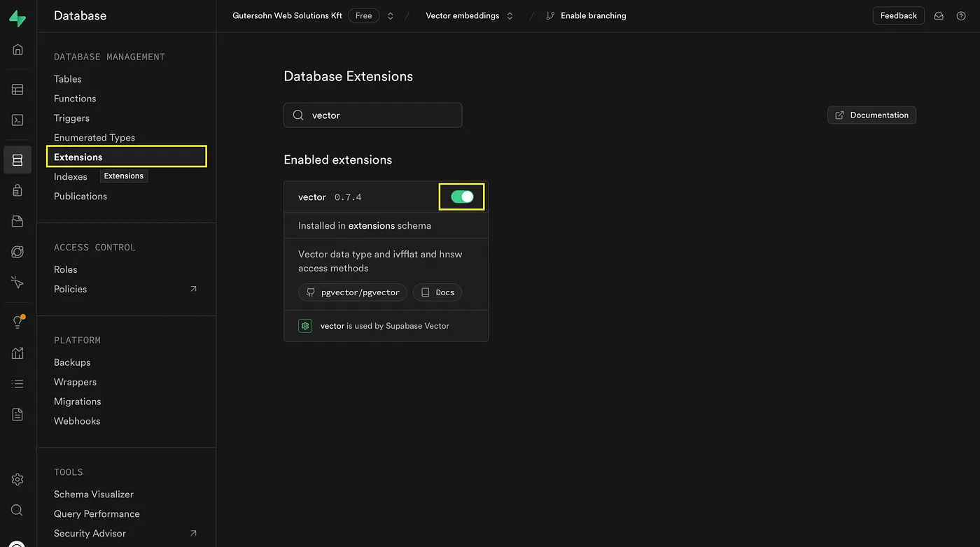The width and height of the screenshot is (980, 547).
Task: Open the Storage icon
Action: pos(17,221)
